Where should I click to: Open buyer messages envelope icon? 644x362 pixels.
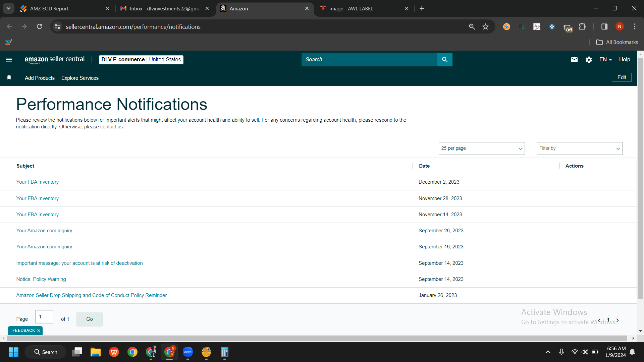[574, 60]
